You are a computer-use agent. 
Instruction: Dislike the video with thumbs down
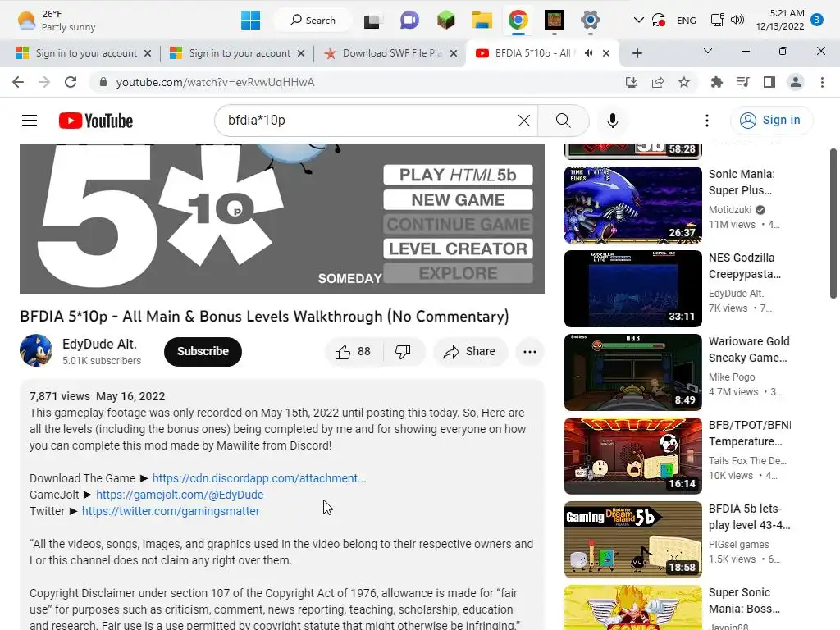403,351
